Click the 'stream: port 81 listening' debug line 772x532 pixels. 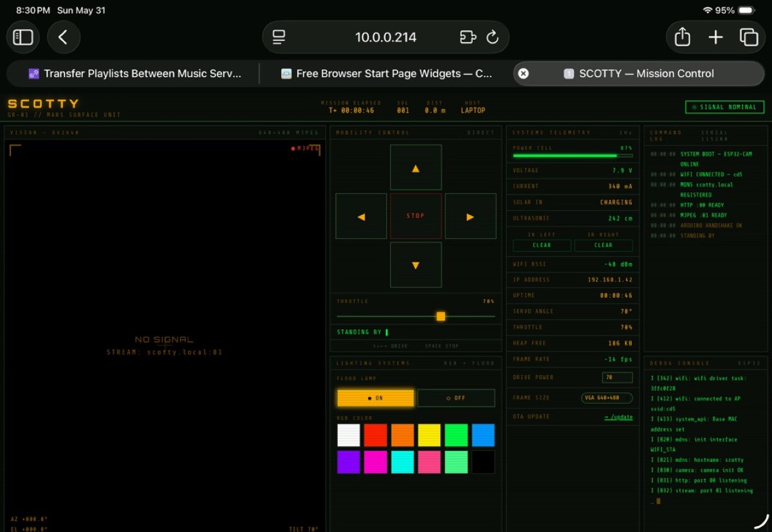(x=702, y=491)
